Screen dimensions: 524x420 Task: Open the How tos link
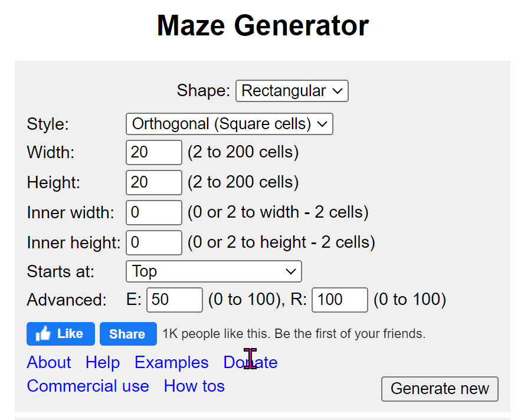194,386
